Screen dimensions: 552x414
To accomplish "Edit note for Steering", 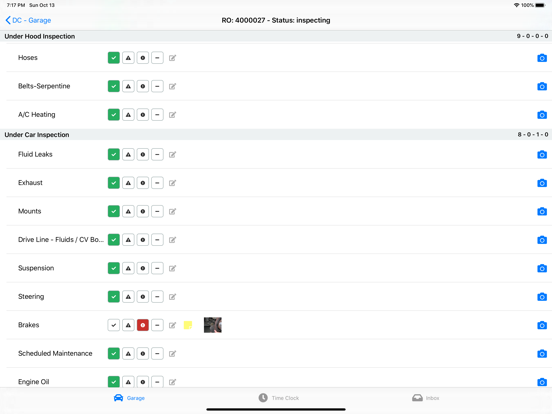I will tap(172, 297).
